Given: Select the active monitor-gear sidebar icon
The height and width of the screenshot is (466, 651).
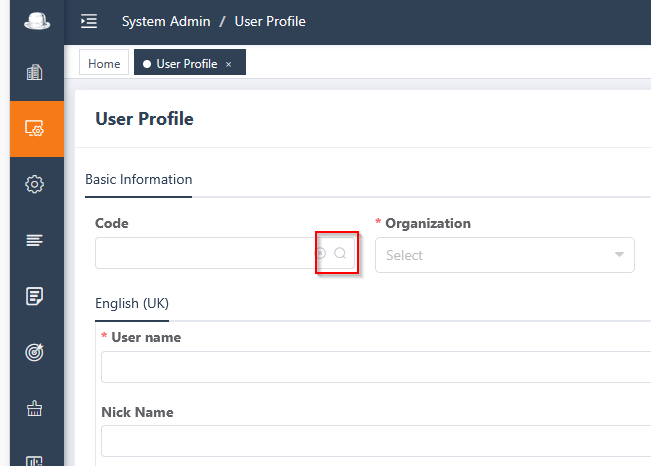Looking at the screenshot, I should [35, 128].
